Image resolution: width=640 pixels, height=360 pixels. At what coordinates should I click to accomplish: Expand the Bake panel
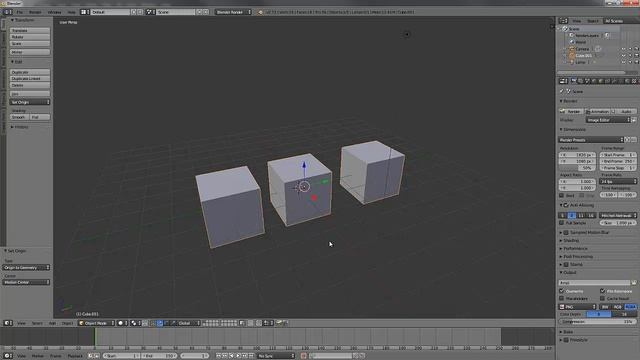(x=568, y=332)
